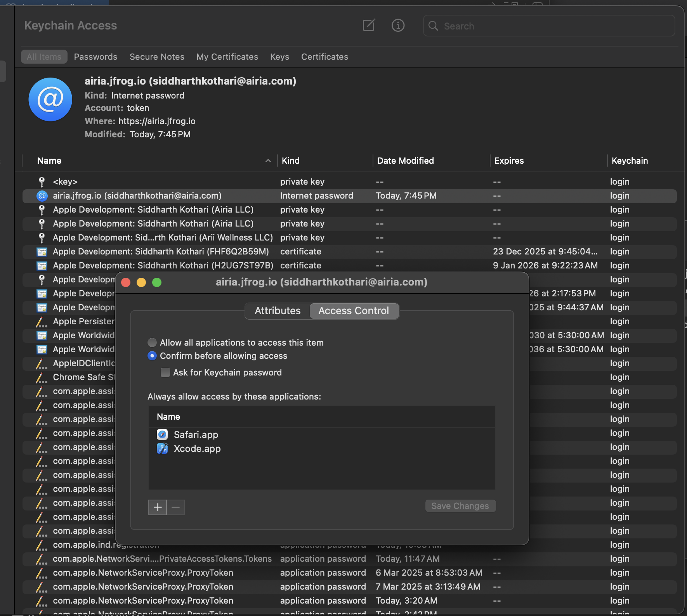Click the key icon beside the <key> entry
The image size is (687, 616).
coord(42,182)
